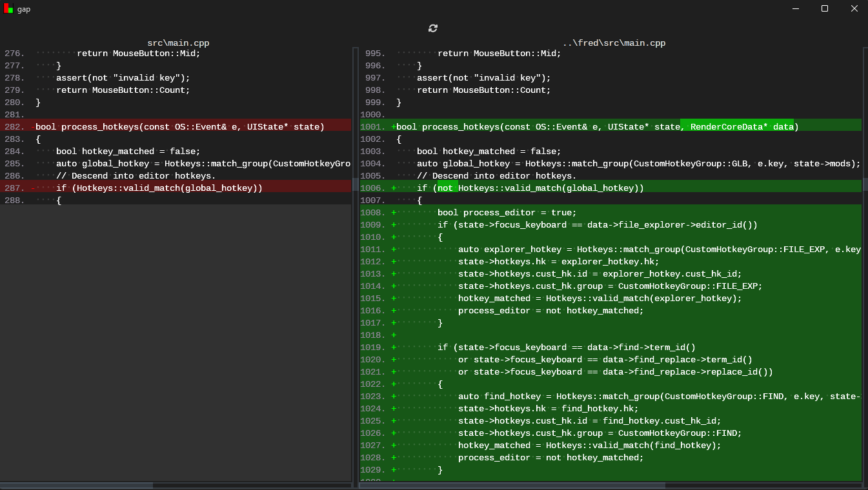Click the refresh diff icon
The height and width of the screenshot is (490, 868).
click(x=433, y=28)
